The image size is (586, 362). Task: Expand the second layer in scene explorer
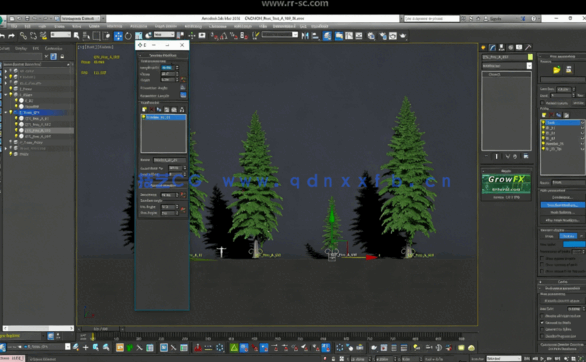coord(6,77)
